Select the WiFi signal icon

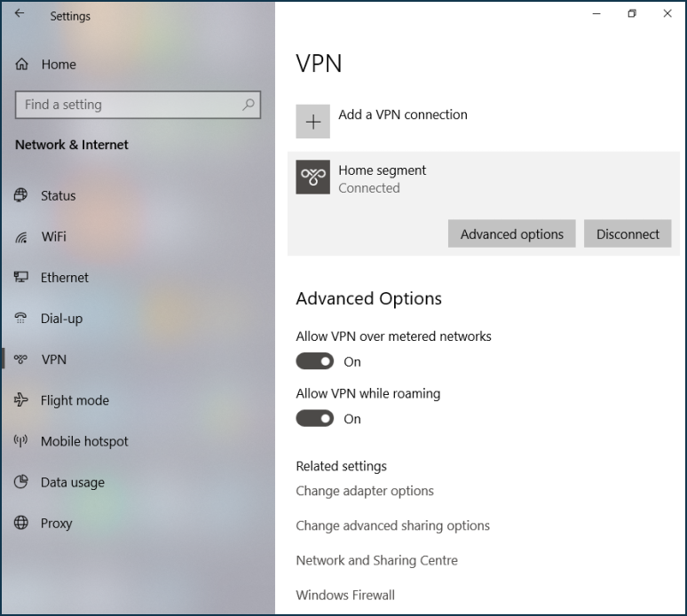pyautogui.click(x=21, y=237)
